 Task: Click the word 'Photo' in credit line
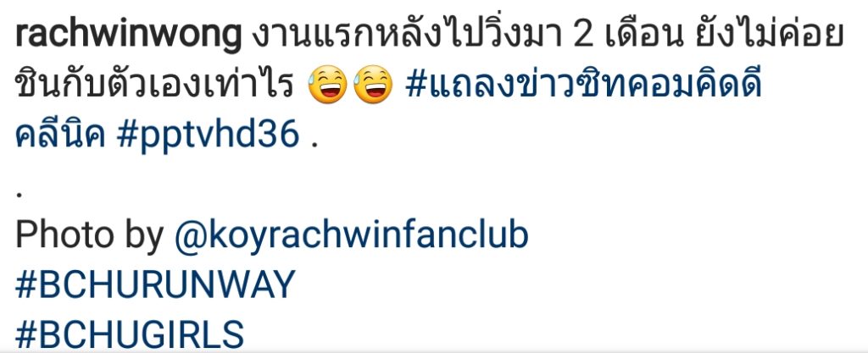pyautogui.click(x=64, y=234)
